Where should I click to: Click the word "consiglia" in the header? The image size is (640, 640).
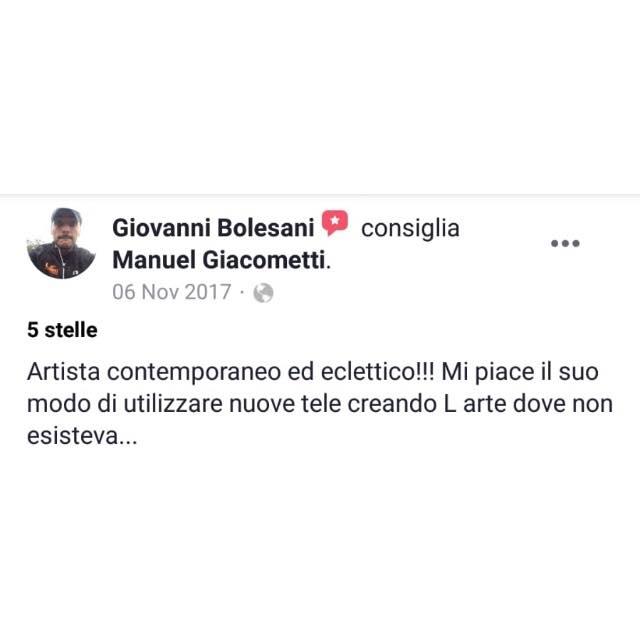pos(410,229)
